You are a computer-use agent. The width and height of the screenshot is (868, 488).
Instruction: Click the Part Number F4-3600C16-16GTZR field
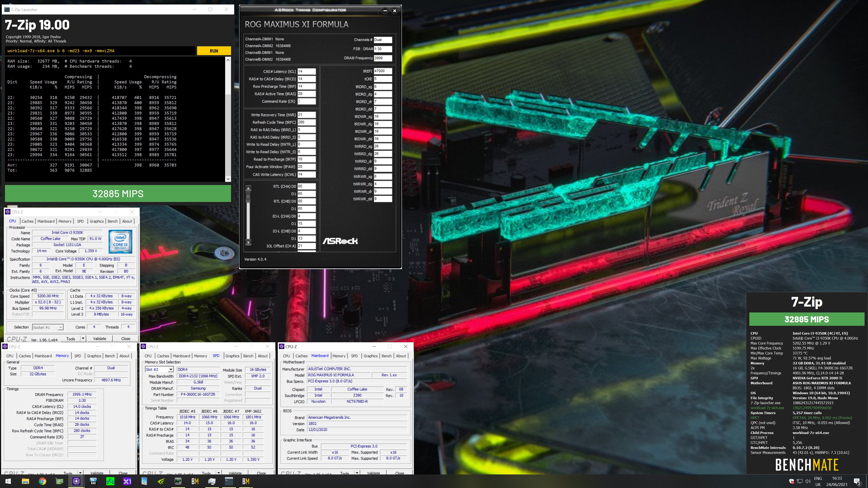point(198,394)
